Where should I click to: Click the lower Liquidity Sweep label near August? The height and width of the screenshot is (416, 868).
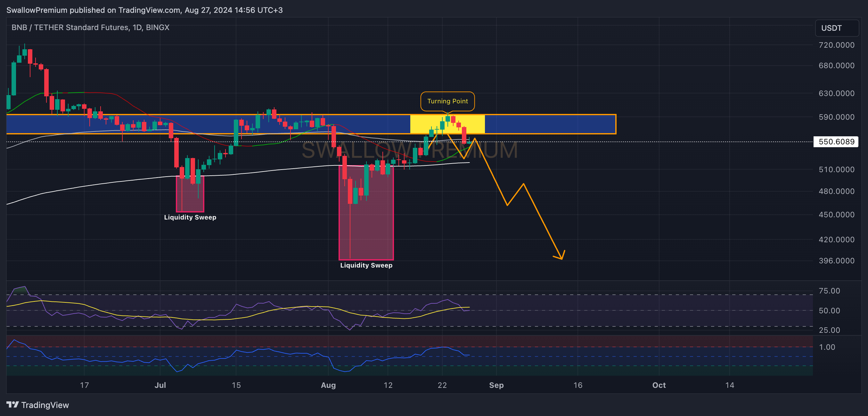[366, 265]
